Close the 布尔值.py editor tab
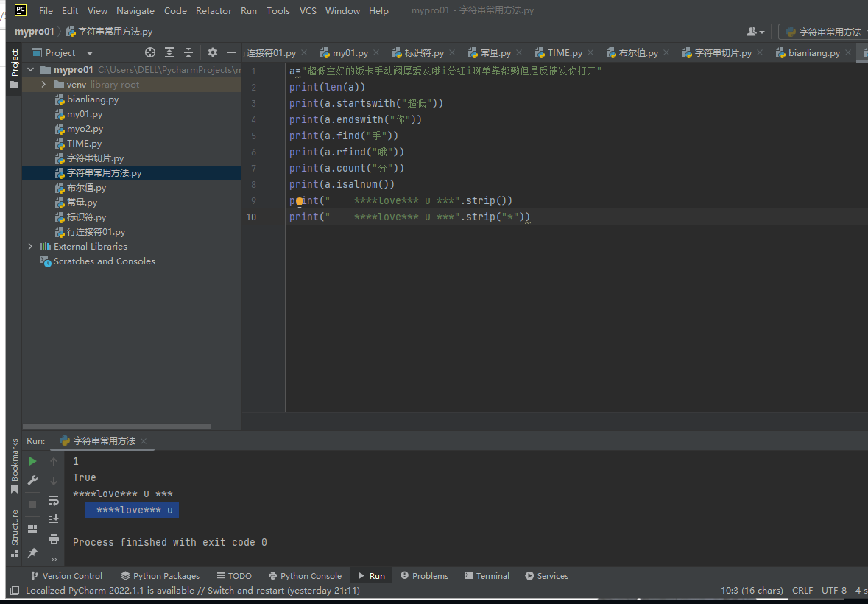The height and width of the screenshot is (604, 868). coord(666,52)
